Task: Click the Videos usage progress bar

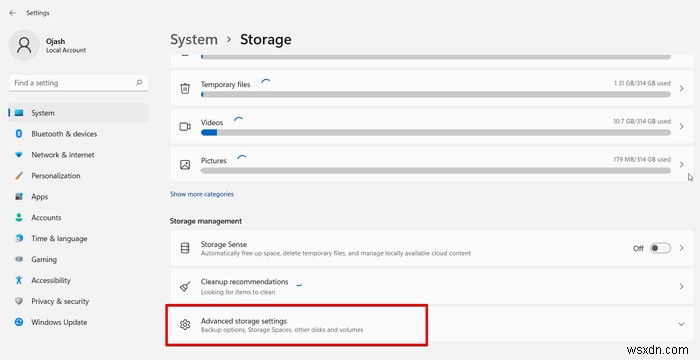Action: pyautogui.click(x=436, y=133)
